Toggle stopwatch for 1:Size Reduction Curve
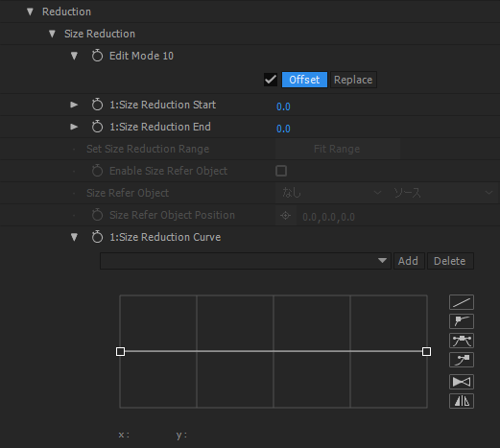This screenshot has height=448, width=500. tap(97, 237)
